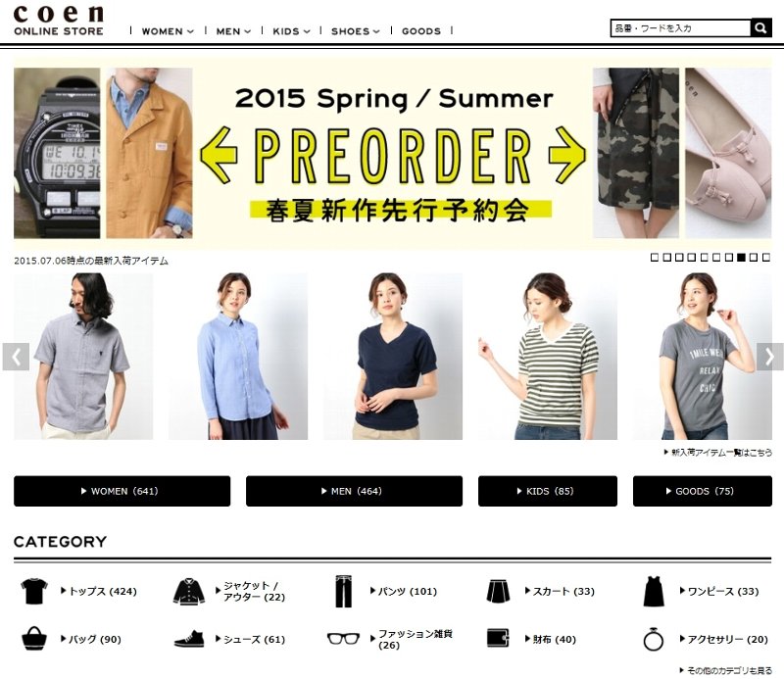Click the pants category icon
Screen dimensions: 784x679
[x=344, y=591]
